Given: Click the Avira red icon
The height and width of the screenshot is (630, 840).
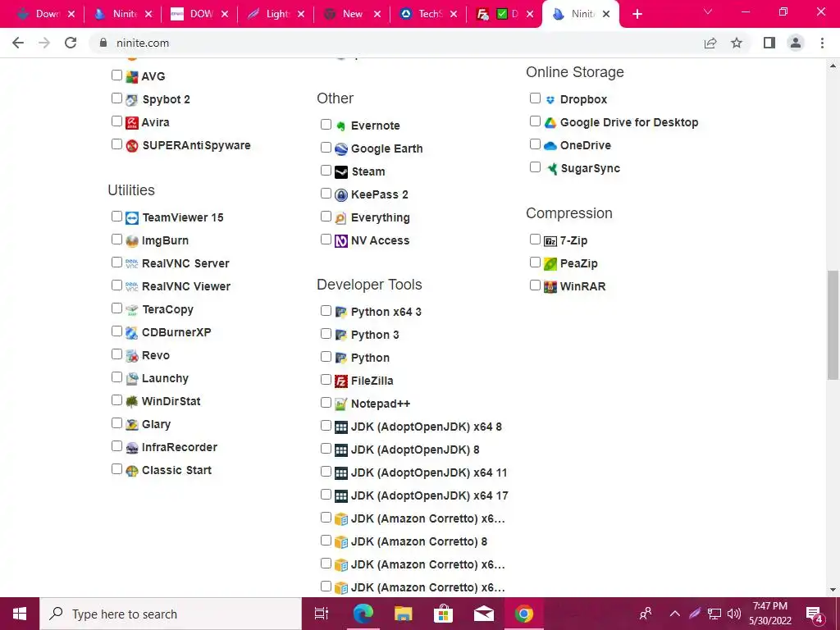Looking at the screenshot, I should [132, 123].
